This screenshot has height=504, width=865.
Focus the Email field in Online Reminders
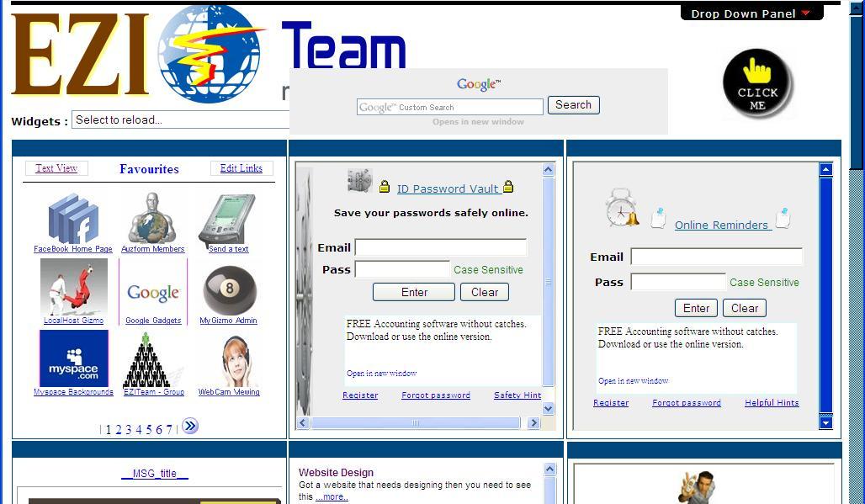coord(717,257)
